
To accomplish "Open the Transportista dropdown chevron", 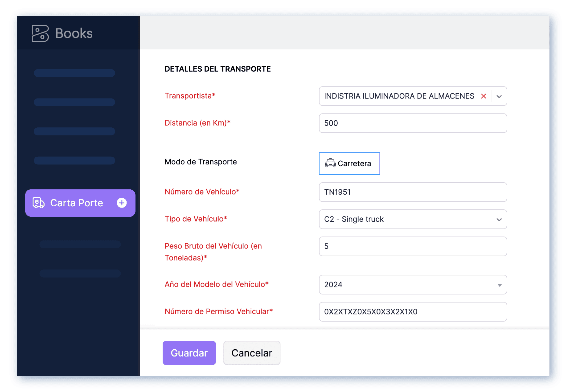I will (x=499, y=96).
